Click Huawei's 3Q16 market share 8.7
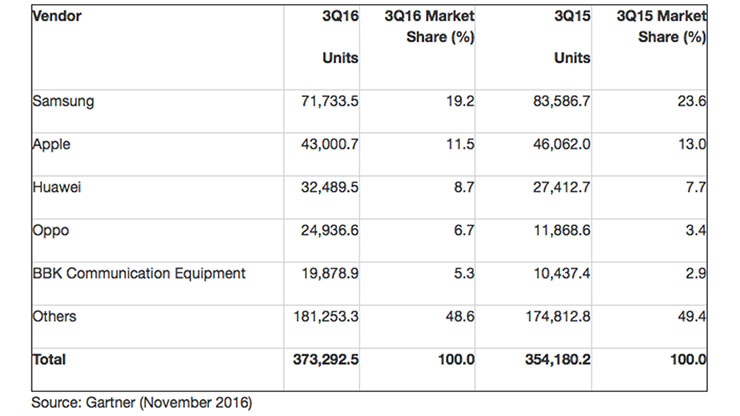 click(462, 186)
